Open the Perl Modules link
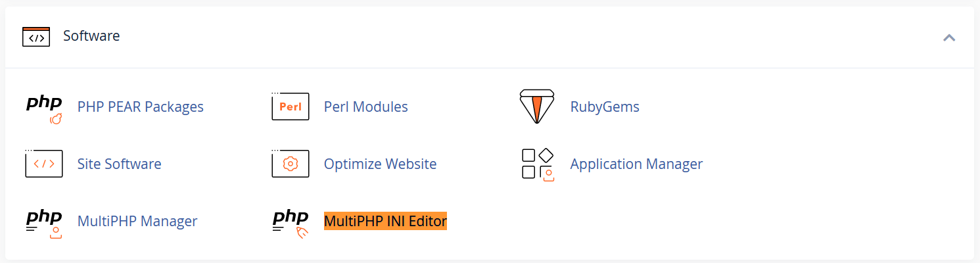 point(366,107)
